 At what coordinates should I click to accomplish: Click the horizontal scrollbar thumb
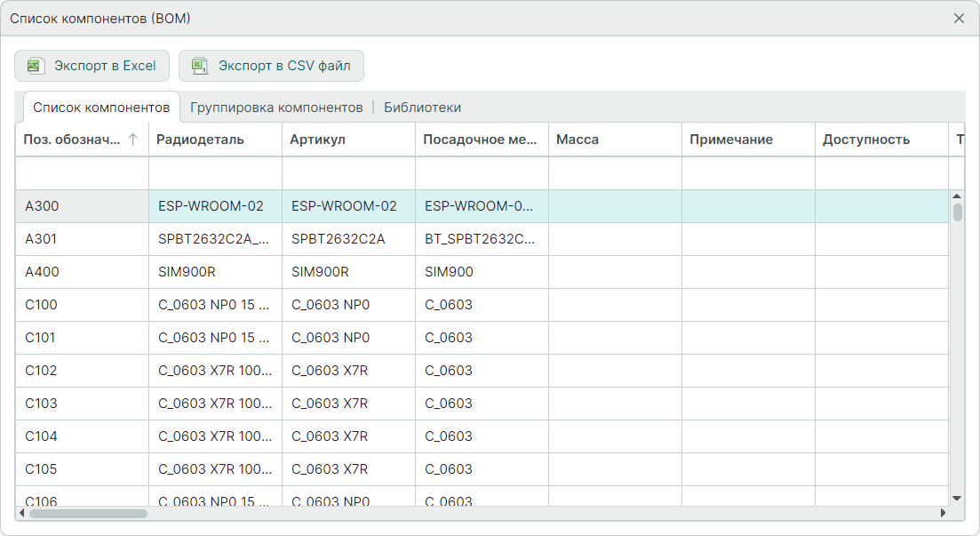[x=87, y=514]
